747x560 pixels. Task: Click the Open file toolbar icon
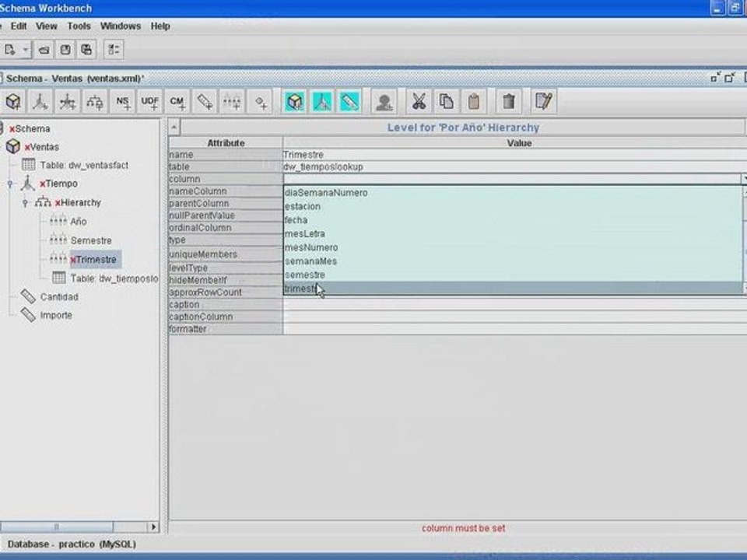click(44, 50)
